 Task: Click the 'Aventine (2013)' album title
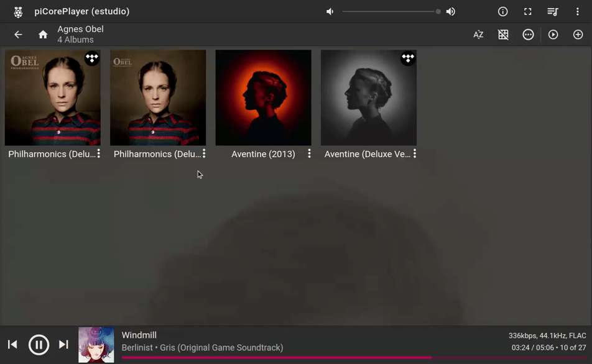coord(263,154)
